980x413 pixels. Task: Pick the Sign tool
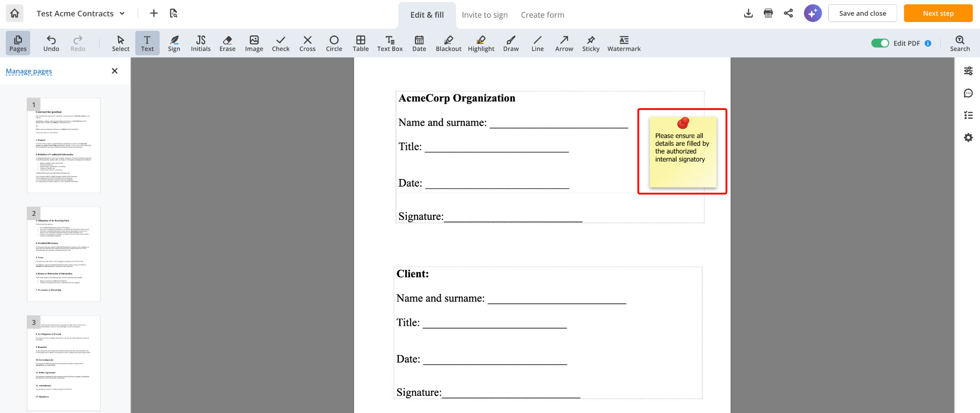pos(174,43)
